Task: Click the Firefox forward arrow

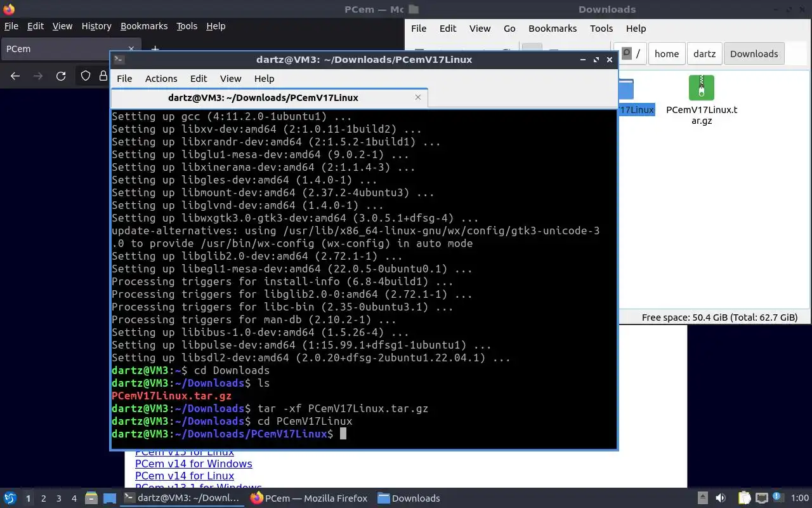Action: tap(38, 76)
